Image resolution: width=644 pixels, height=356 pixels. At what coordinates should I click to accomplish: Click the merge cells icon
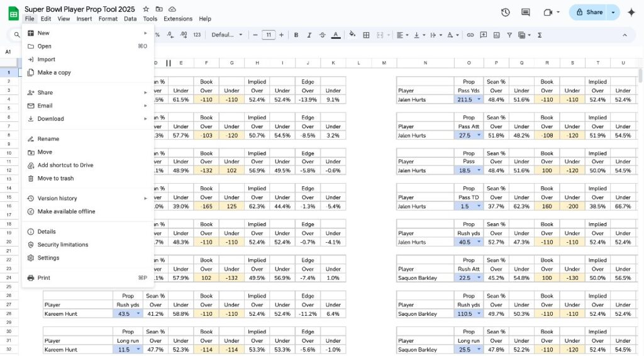pos(380,35)
